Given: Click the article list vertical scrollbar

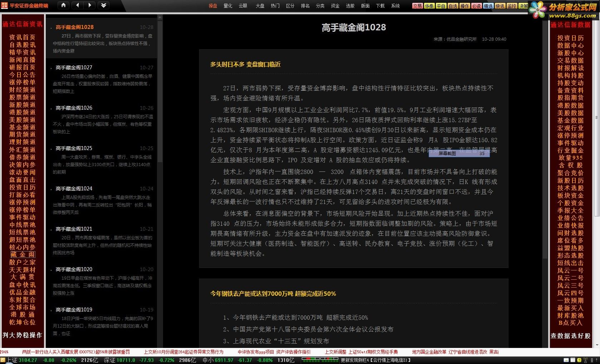Looking at the screenshot, I should click(160, 91).
